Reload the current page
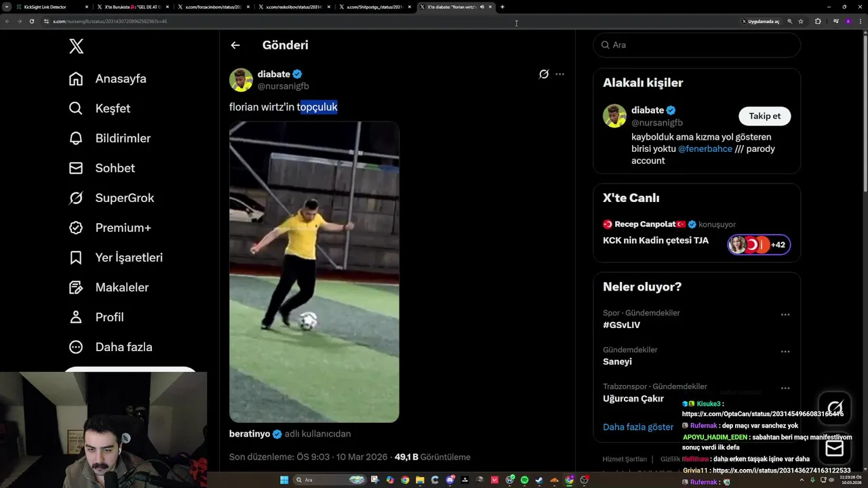The width and height of the screenshot is (868, 488). pyautogui.click(x=31, y=21)
